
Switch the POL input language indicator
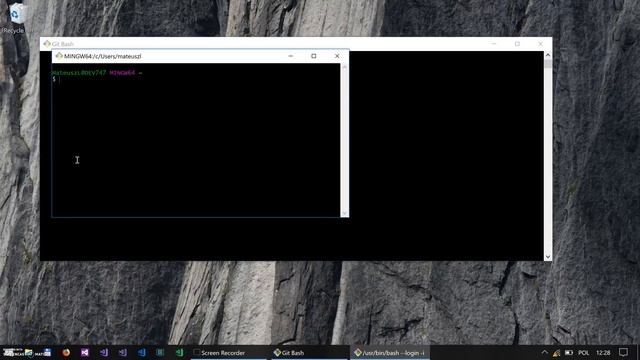(x=584, y=353)
